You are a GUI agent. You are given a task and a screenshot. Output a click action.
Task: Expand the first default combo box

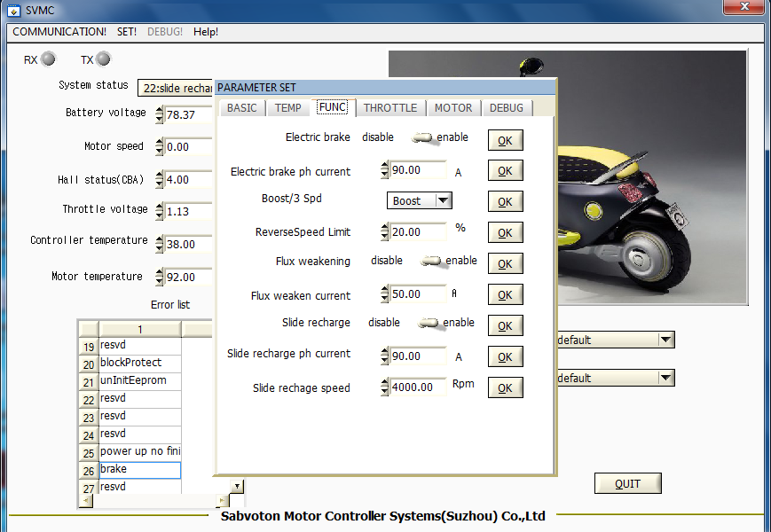[x=665, y=340]
